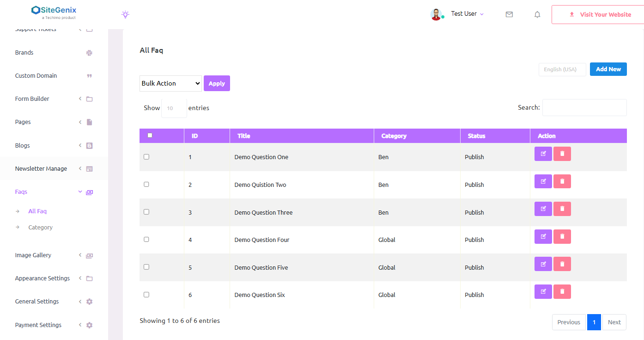This screenshot has width=644, height=340.
Task: Select All Faq in the sidebar
Action: [37, 211]
